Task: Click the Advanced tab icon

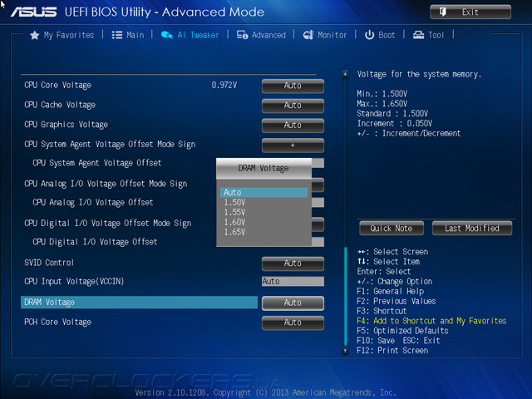Action: coord(242,35)
